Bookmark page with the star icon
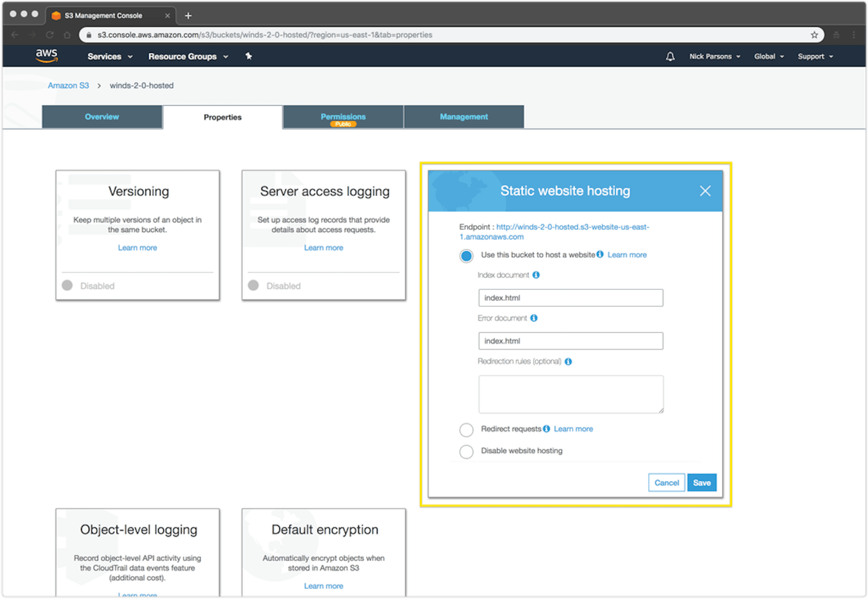This screenshot has height=599, width=868. (x=814, y=35)
